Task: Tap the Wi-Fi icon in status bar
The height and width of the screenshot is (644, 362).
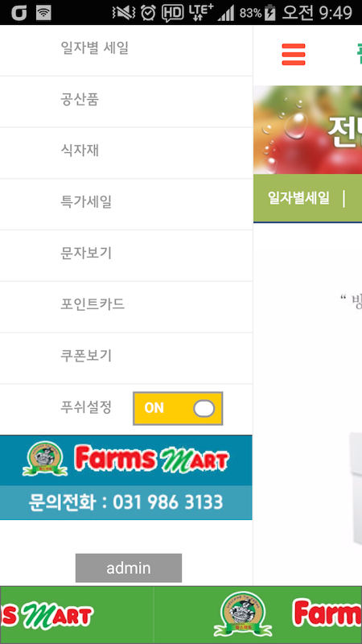Action: 43,13
